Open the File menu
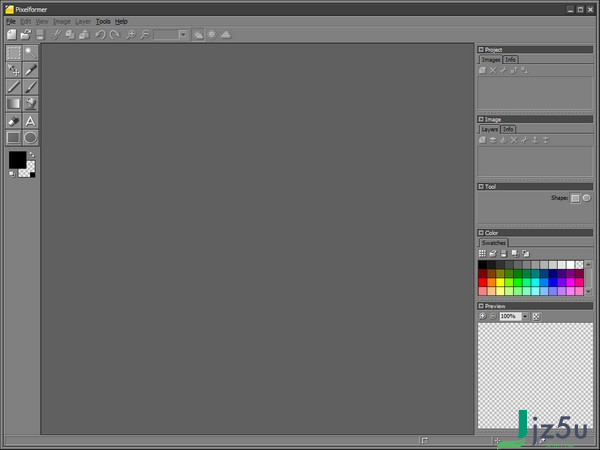 [x=11, y=21]
